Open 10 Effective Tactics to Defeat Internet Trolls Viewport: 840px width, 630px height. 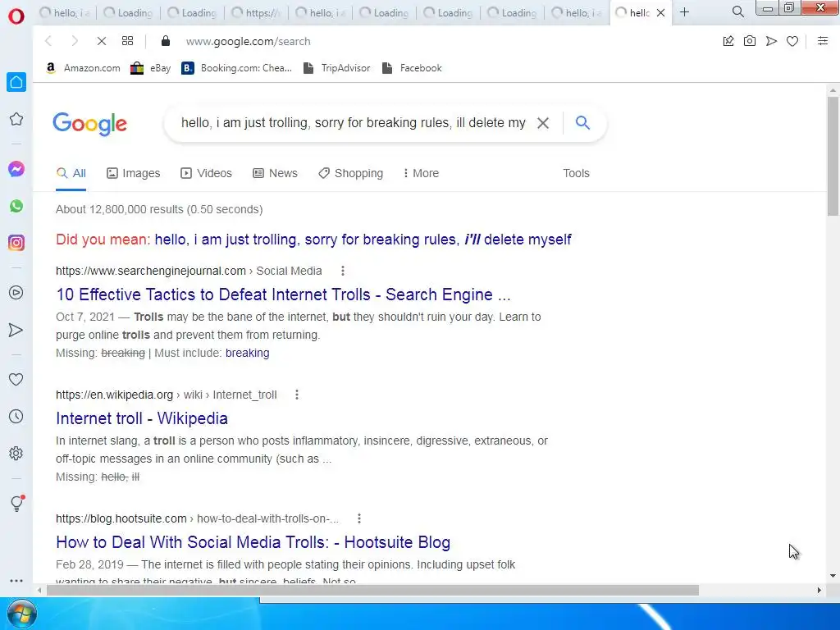(283, 294)
